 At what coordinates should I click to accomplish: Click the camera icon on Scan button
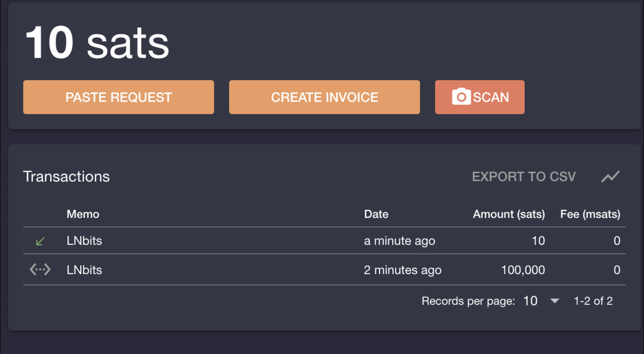click(x=461, y=97)
